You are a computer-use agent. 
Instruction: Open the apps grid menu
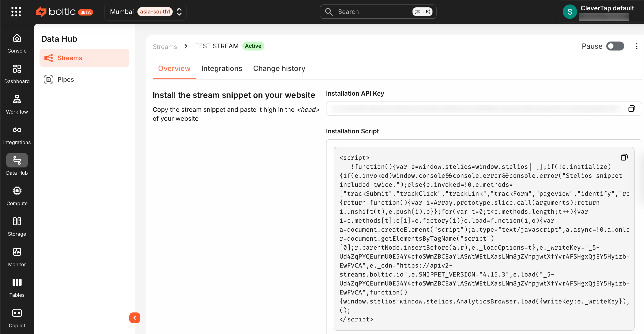coord(16,12)
